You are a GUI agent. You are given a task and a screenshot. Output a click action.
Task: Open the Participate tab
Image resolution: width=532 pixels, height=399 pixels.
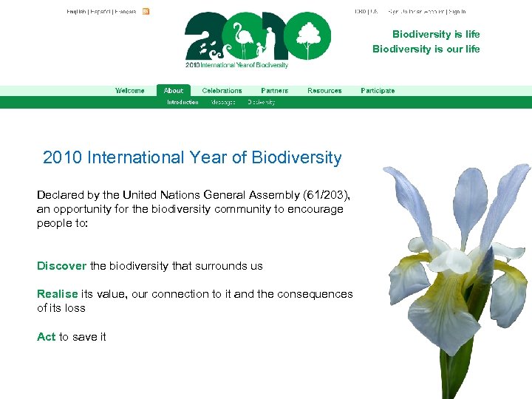click(378, 91)
